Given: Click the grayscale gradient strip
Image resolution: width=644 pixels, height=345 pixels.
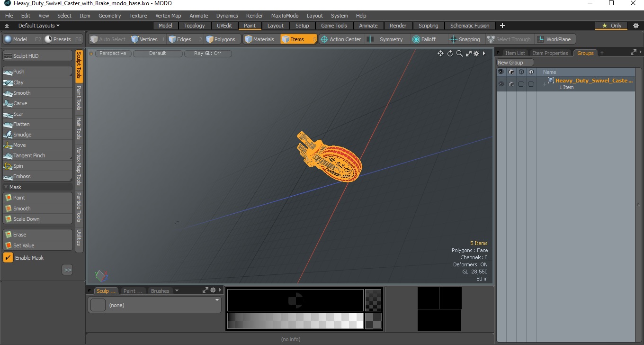Looking at the screenshot, I should (295, 321).
